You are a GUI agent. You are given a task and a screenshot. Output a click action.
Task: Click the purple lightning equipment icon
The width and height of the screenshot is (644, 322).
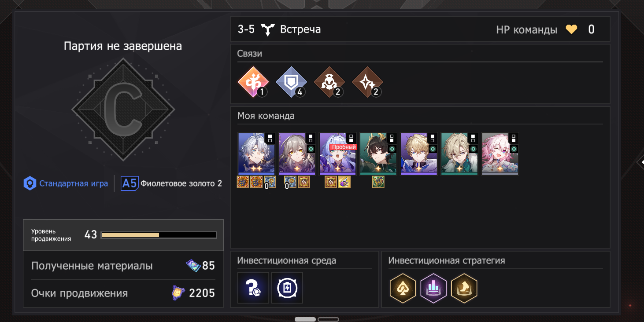click(344, 182)
